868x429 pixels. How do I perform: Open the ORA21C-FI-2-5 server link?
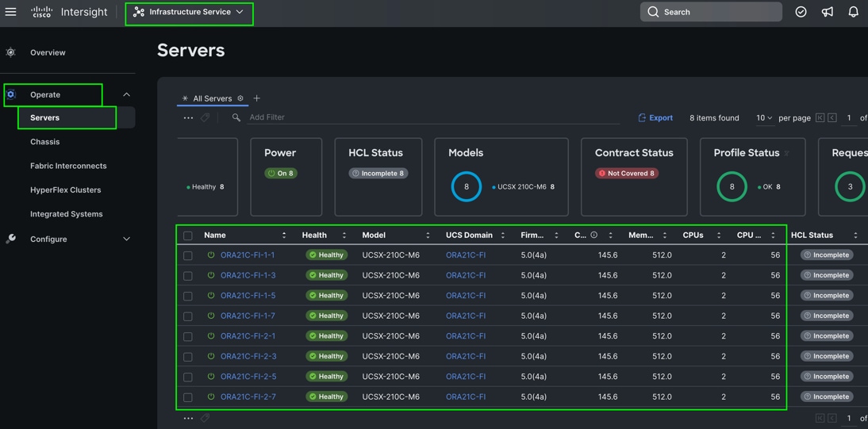(248, 377)
